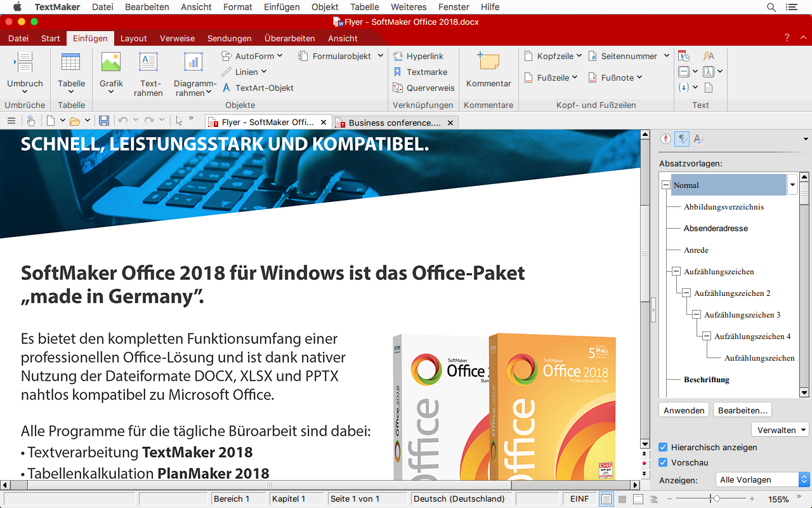Viewport: 812px width, 508px height.
Task: Open the Weiteres menu in menu bar
Action: coord(409,7)
